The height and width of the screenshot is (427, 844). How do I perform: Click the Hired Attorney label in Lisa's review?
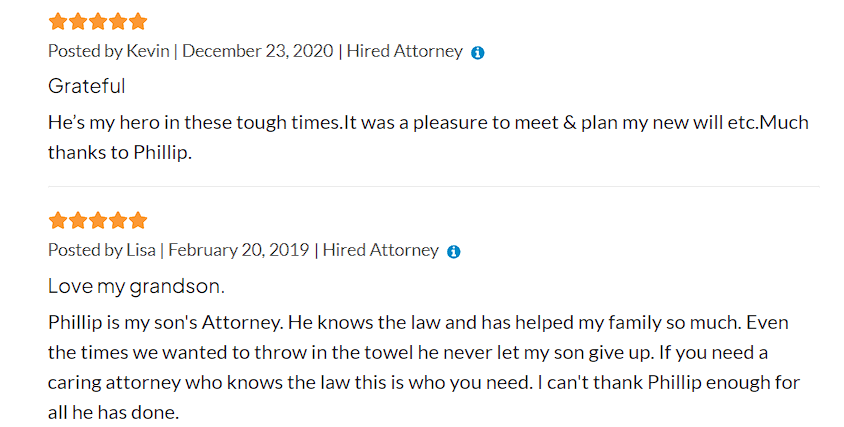(x=381, y=250)
